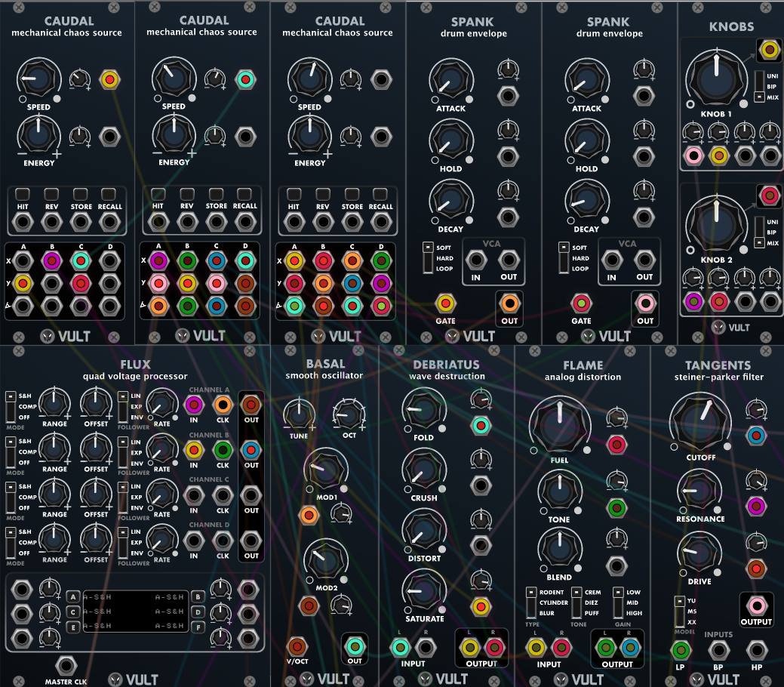Click the LP input jack on TANGENTS
Viewport: 784px width, 687px height.
click(x=680, y=650)
